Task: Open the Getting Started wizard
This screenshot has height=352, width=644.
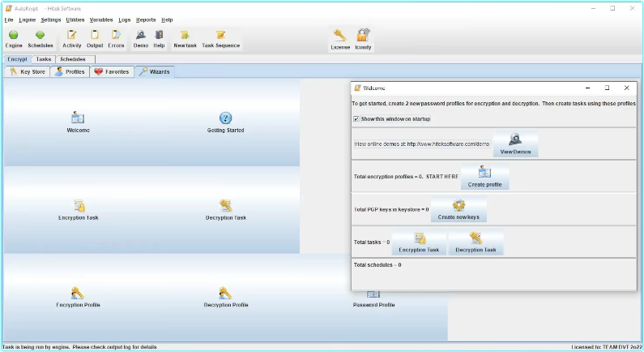Action: 225,122
